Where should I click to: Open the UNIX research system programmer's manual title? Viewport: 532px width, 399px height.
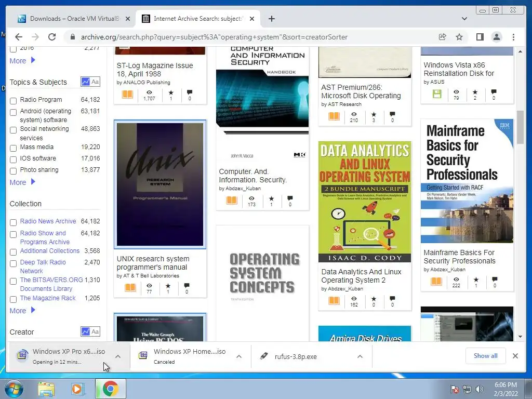click(153, 263)
